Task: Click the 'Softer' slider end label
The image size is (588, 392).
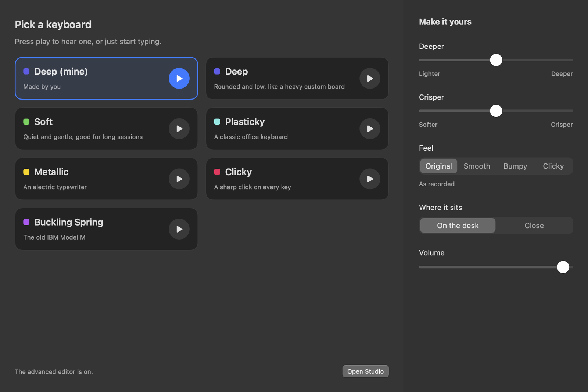Action: (428, 125)
